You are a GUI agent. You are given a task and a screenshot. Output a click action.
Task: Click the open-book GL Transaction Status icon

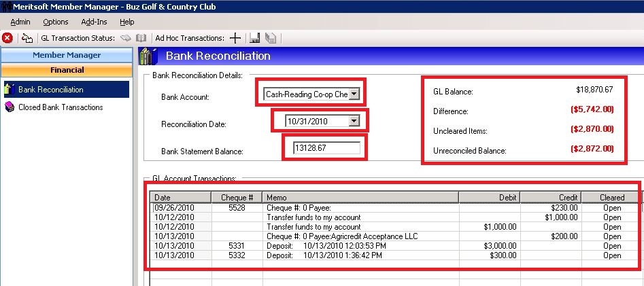141,38
